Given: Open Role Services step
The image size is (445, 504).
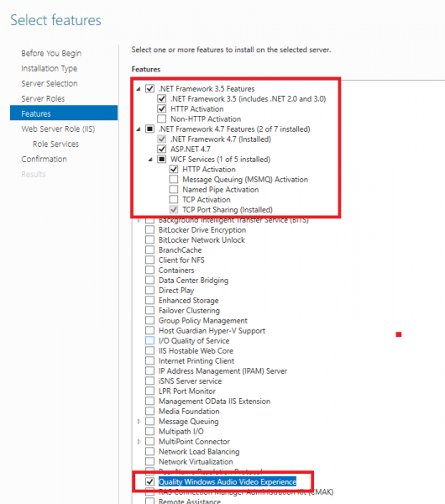Looking at the screenshot, I should (55, 144).
